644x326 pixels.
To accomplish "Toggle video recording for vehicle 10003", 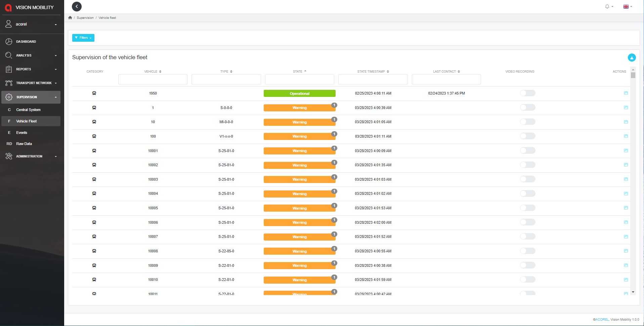I will pos(527,179).
